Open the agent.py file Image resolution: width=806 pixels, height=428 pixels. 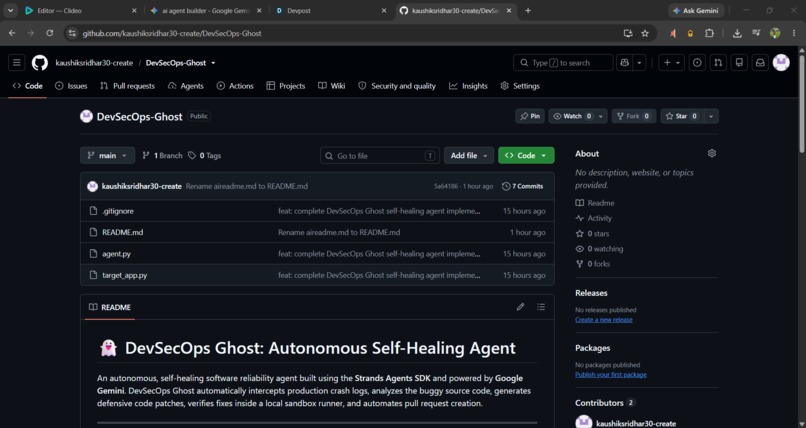[116, 253]
